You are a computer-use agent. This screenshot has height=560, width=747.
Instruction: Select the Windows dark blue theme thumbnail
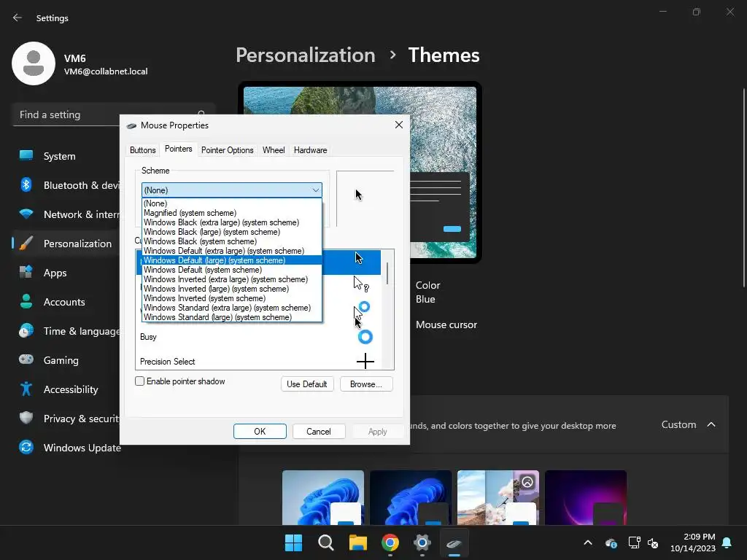411,497
